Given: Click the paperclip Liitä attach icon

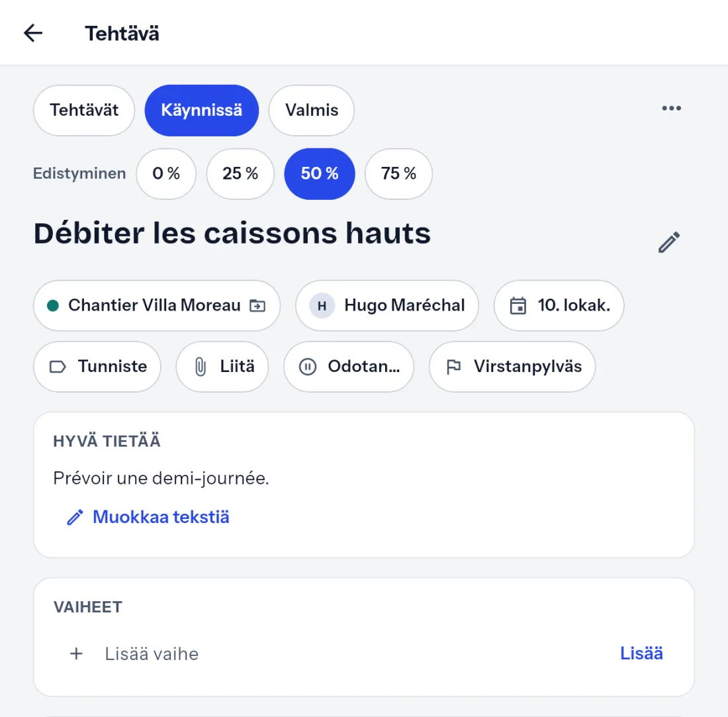Looking at the screenshot, I should [x=200, y=367].
